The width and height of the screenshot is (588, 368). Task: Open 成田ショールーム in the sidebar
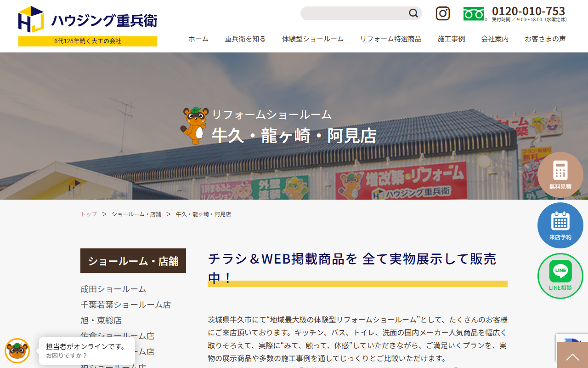tap(113, 289)
